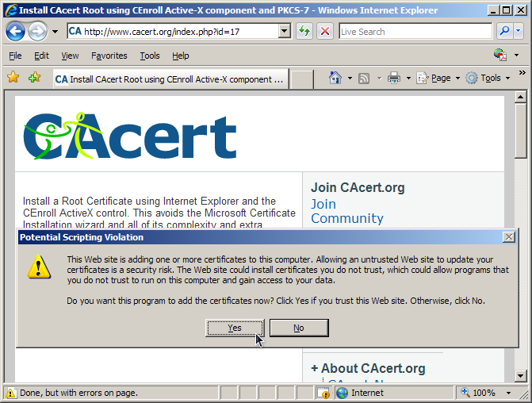Go back with the Back arrow button
The width and height of the screenshot is (532, 403).
15,32
